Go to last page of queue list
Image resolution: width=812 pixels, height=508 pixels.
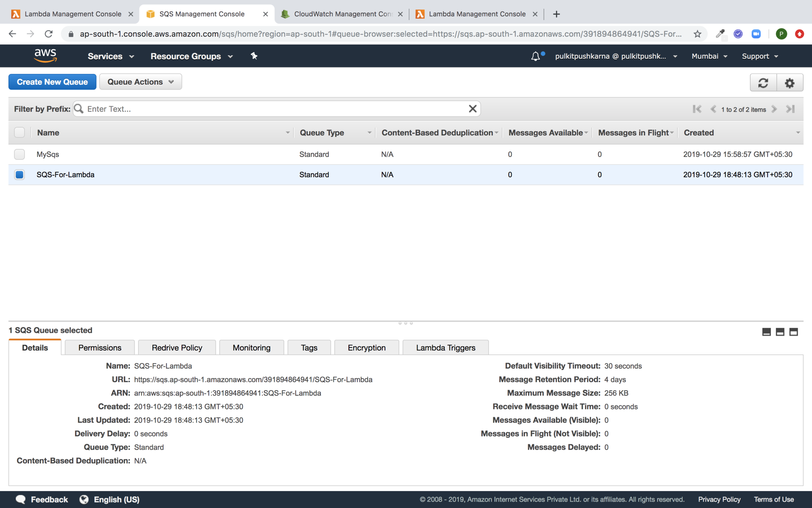click(x=790, y=109)
